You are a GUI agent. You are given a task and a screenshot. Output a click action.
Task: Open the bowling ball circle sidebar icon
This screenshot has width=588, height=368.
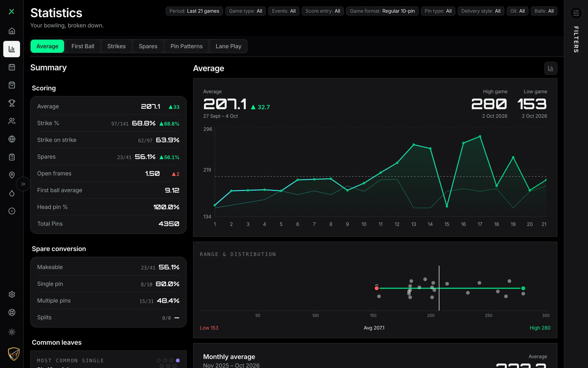pos(12,211)
